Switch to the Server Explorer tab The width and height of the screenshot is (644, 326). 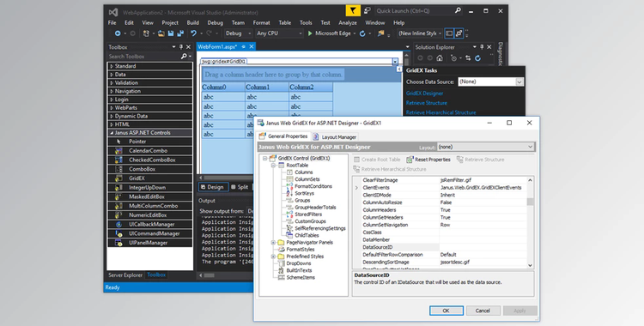(125, 275)
